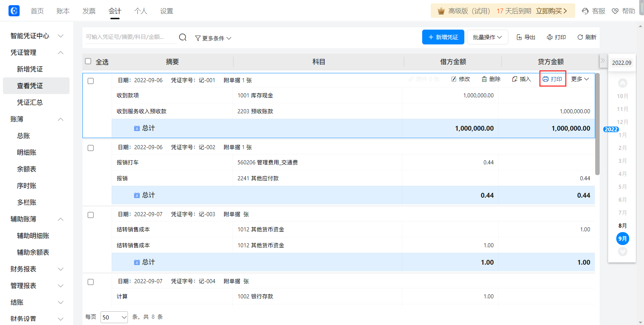Image resolution: width=644 pixels, height=325 pixels.
Task: Select 会计 tab
Action: tap(115, 11)
